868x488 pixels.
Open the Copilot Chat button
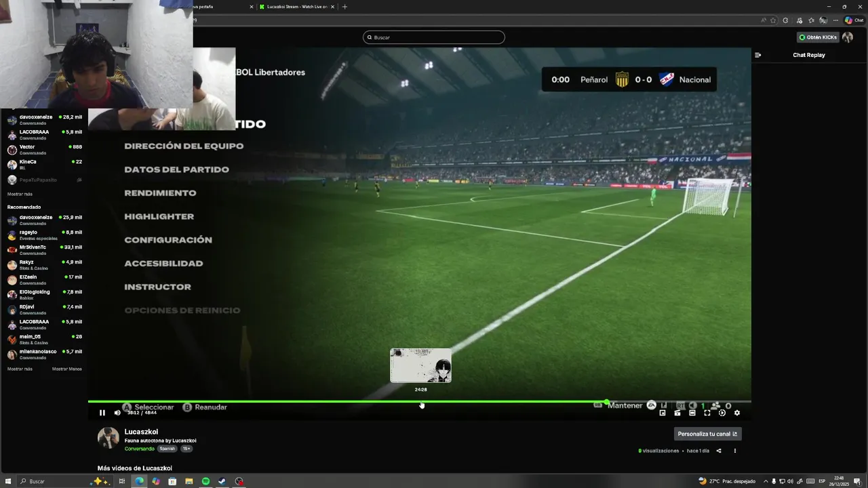click(854, 20)
